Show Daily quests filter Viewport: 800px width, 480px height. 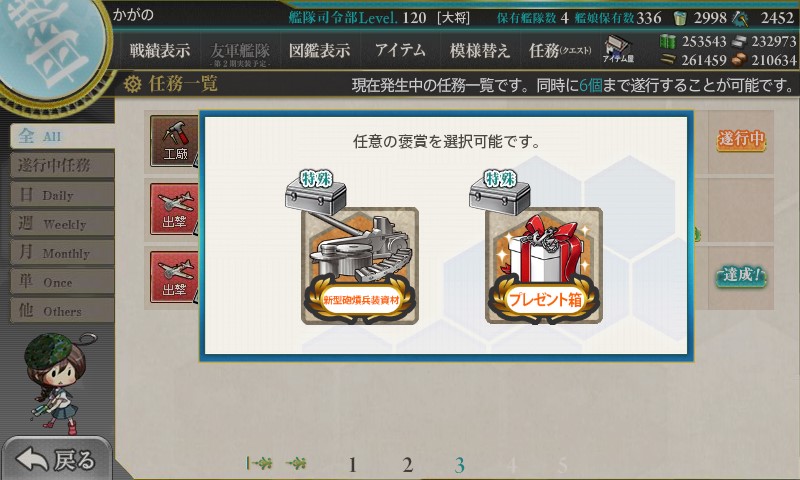point(62,195)
